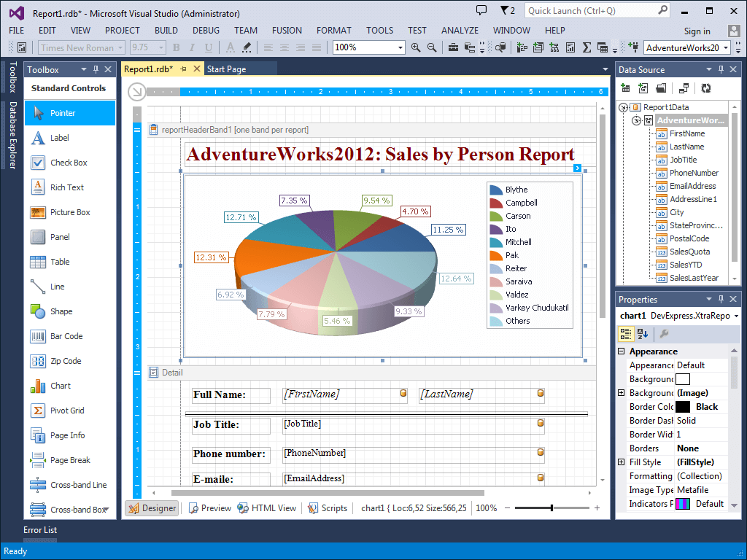
Task: Select the Table control
Action: [70, 262]
